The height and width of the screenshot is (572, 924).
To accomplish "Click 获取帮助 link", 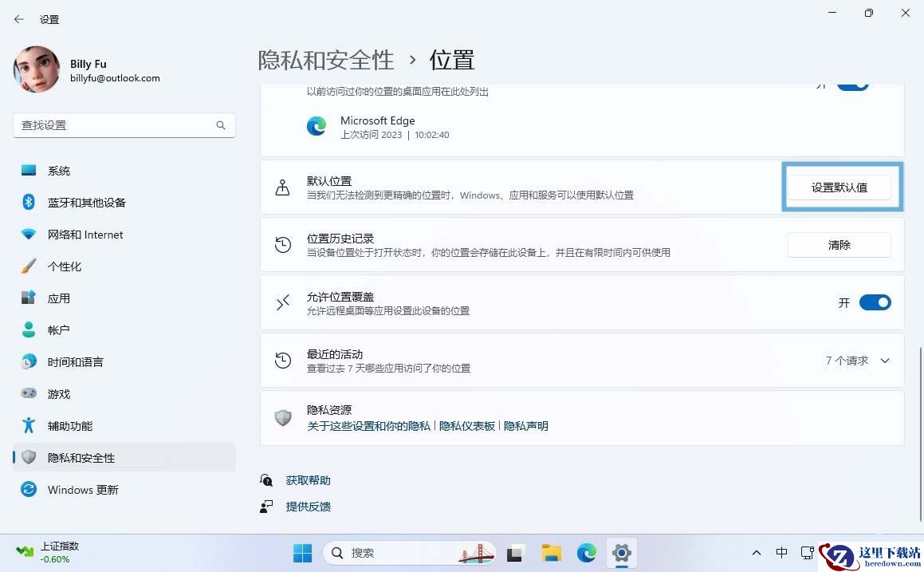I will pos(308,480).
